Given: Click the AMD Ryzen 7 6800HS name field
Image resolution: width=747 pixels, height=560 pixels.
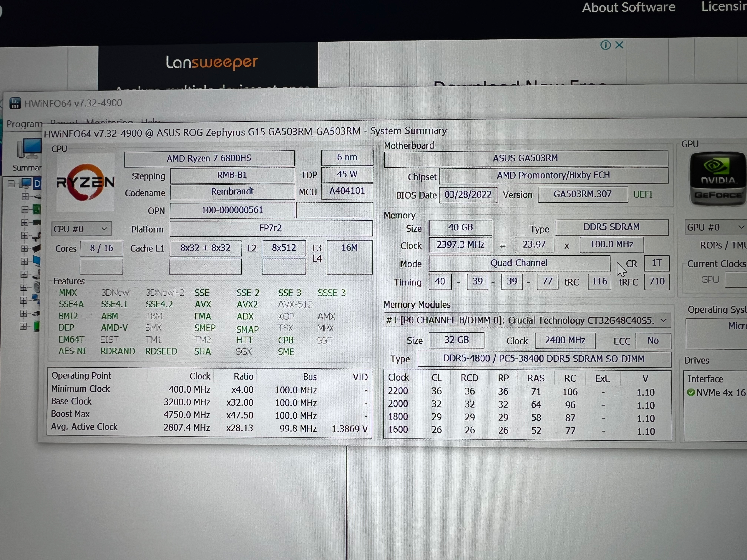Looking at the screenshot, I should 209,158.
